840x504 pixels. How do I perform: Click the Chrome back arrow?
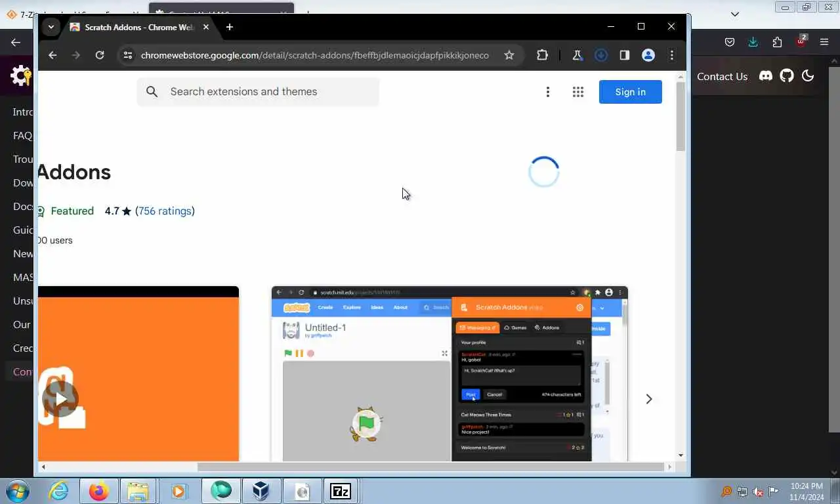tap(52, 55)
